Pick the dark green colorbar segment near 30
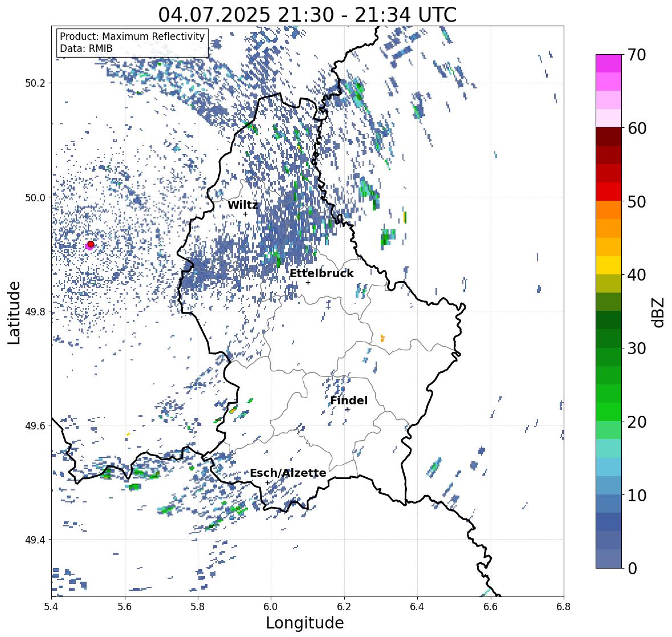Image resolution: width=672 pixels, height=637 pixels. click(x=609, y=338)
